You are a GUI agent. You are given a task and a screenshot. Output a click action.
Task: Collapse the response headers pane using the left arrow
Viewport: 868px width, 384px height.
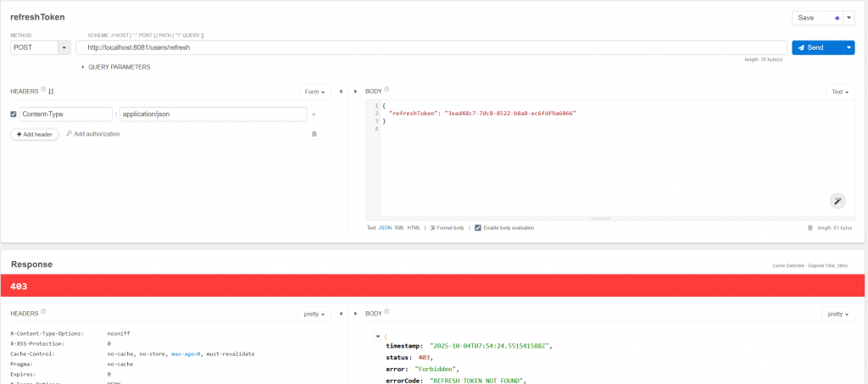(x=341, y=313)
